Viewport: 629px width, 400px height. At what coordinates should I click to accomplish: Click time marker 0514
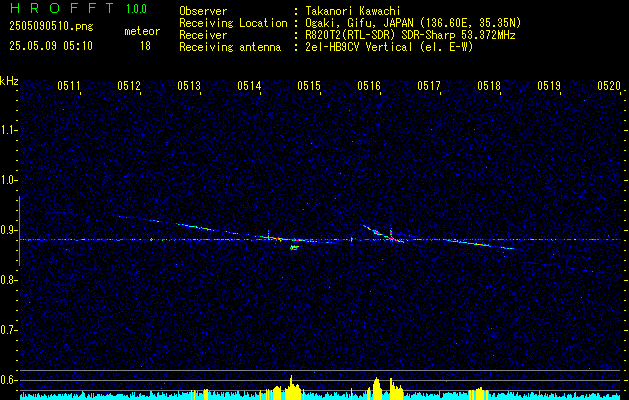pos(249,86)
